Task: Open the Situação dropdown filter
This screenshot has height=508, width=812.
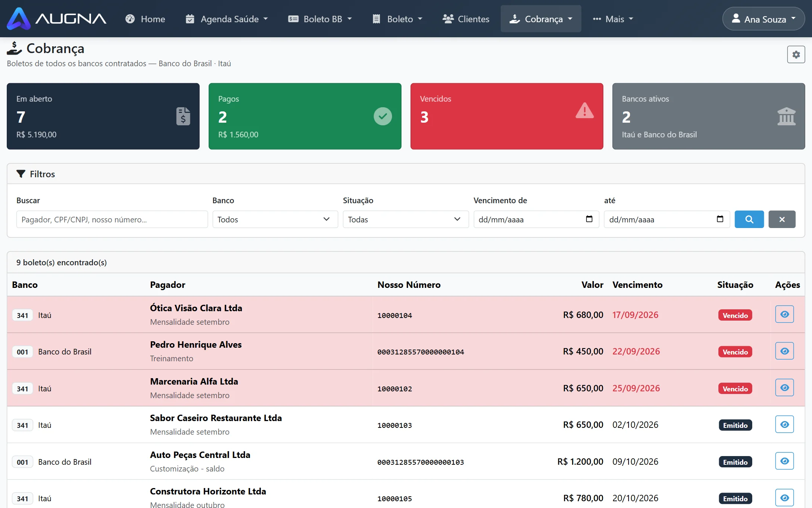Action: [x=406, y=219]
